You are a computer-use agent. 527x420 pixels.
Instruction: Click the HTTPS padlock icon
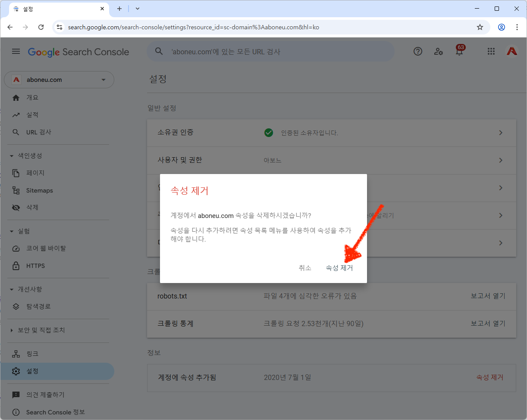pos(16,266)
